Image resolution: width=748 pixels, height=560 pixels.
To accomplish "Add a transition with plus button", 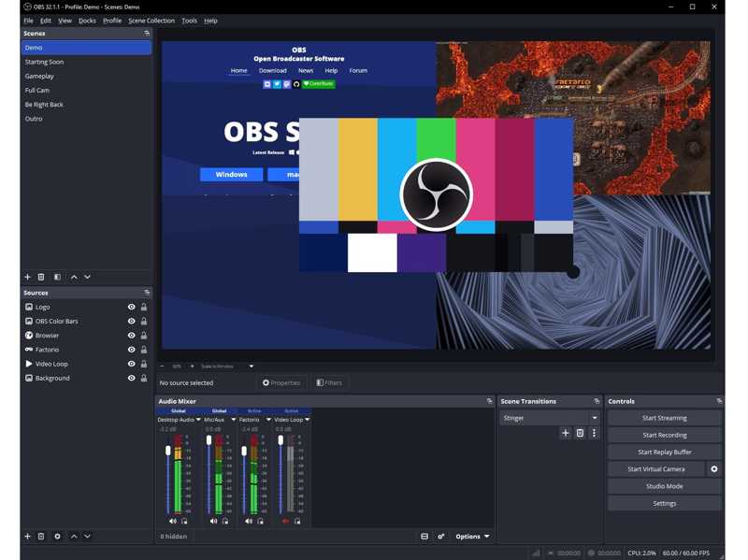I will click(566, 433).
